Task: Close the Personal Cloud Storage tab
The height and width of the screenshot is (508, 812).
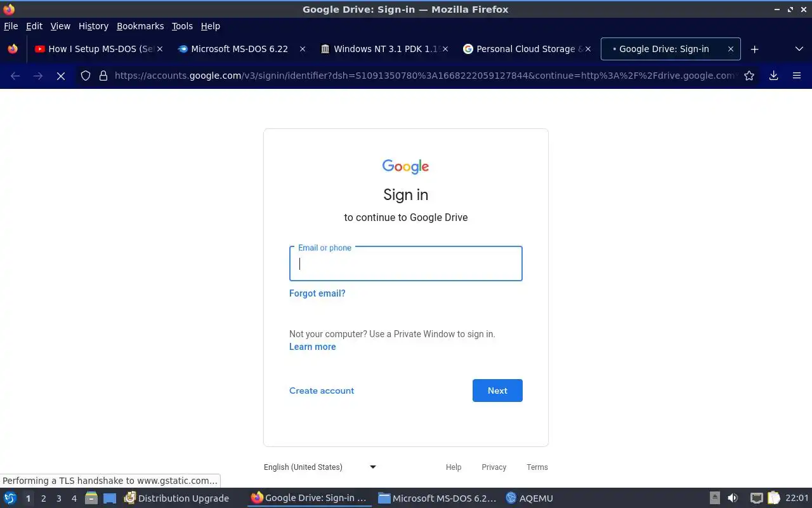Action: 587,49
